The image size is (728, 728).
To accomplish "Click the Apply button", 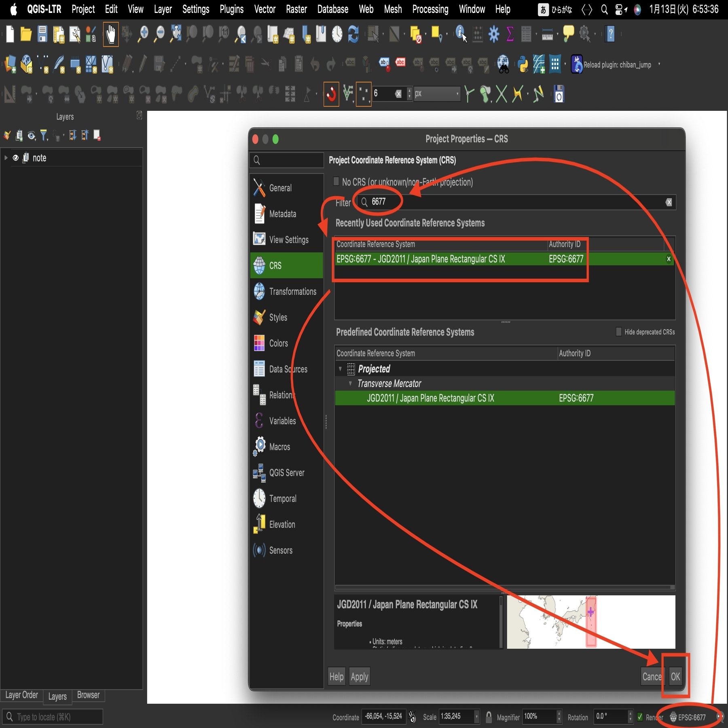I will (x=360, y=677).
